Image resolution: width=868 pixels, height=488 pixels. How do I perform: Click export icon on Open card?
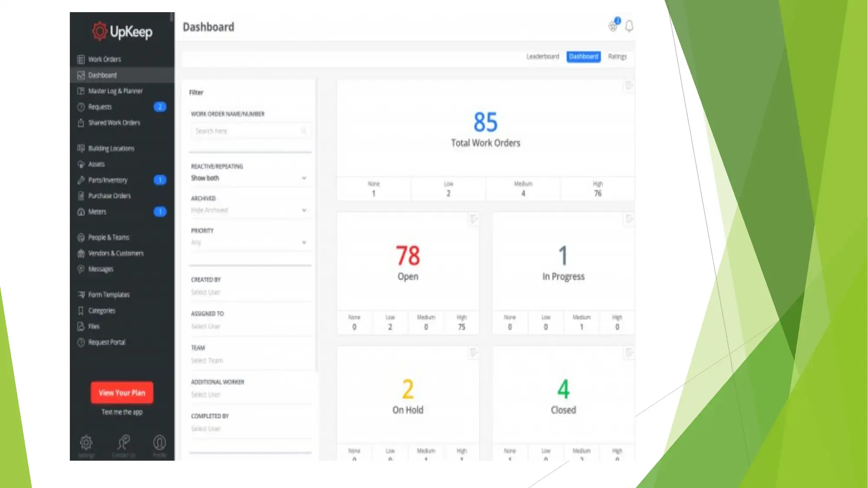(x=473, y=219)
